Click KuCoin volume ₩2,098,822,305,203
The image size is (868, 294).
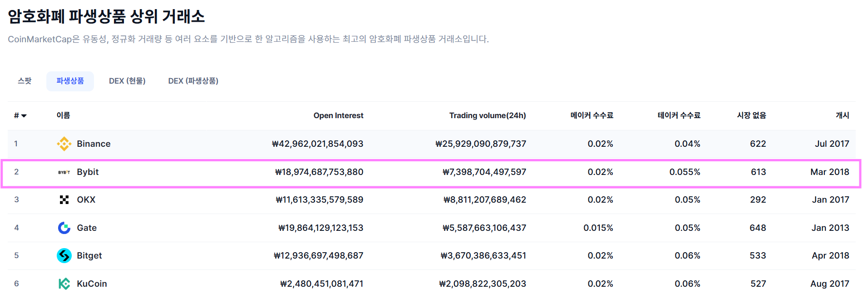point(483,284)
